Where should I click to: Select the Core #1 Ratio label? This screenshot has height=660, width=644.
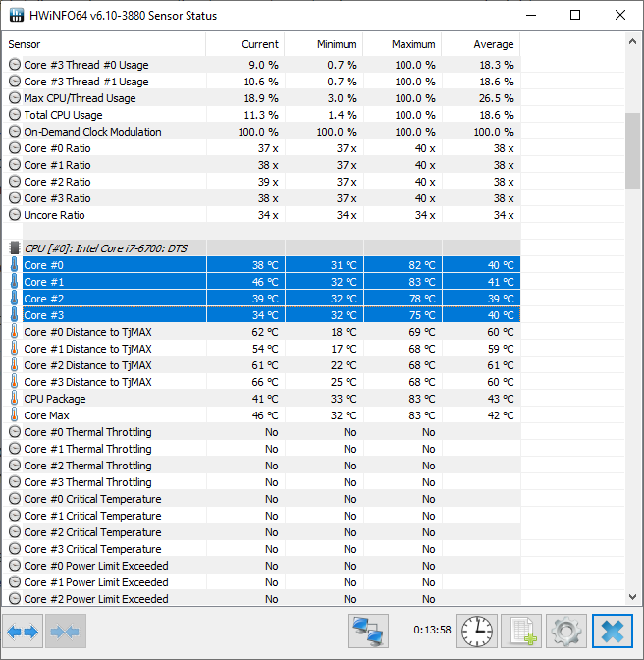point(57,165)
